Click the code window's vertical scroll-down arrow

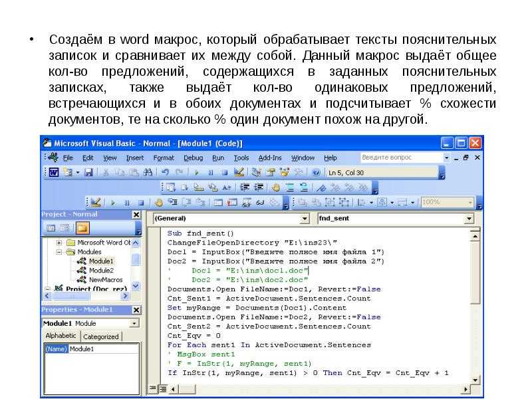[475, 380]
